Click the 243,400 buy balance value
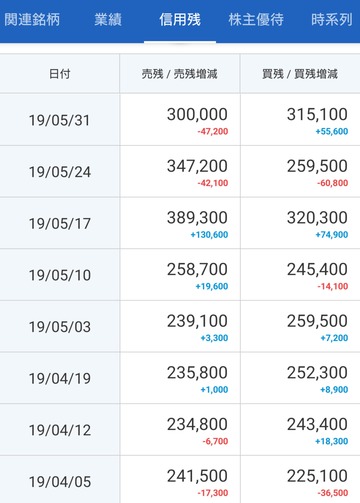360x503 pixels. [317, 424]
